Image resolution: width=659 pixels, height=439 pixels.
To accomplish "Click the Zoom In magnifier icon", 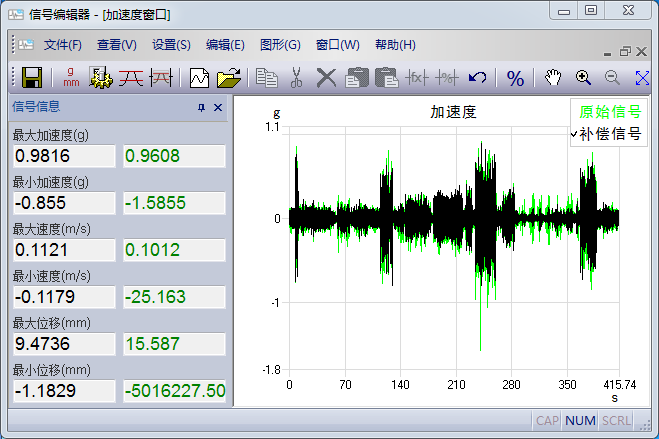I will [x=583, y=77].
